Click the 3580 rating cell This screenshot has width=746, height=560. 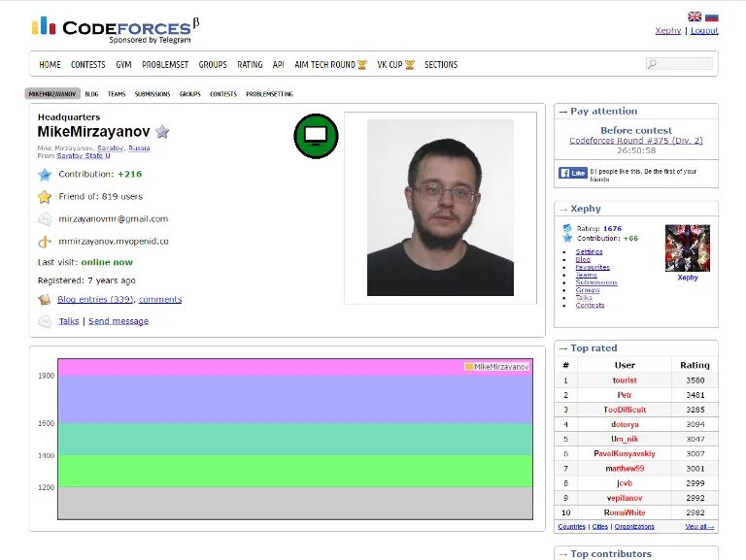click(x=695, y=380)
